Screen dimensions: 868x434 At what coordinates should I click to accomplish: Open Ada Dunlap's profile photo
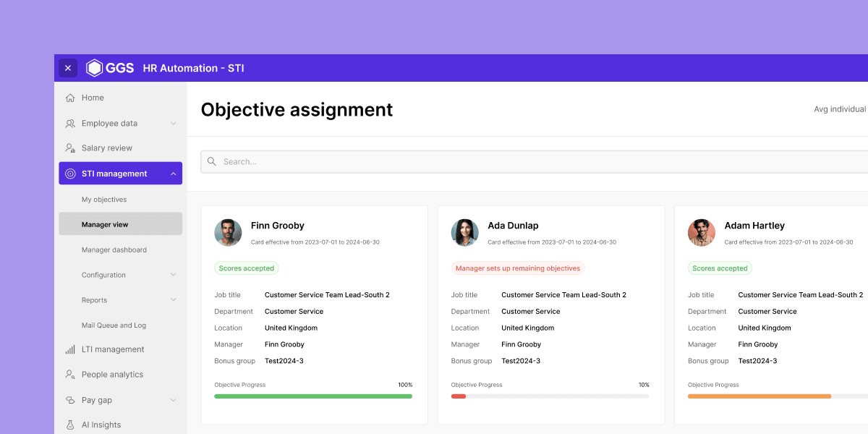pyautogui.click(x=465, y=232)
